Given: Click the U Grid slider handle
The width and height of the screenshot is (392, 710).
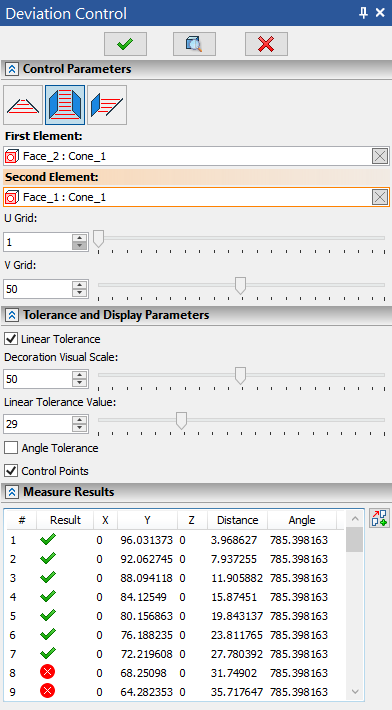Looking at the screenshot, I should 98,239.
